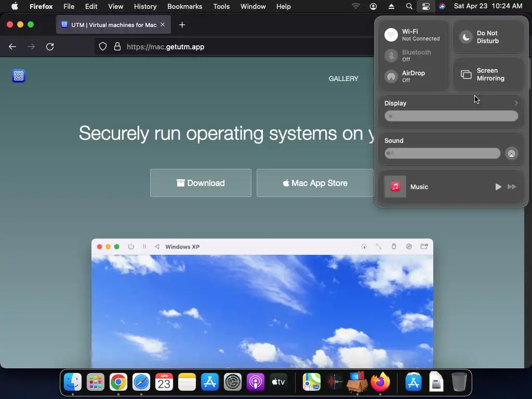The height and width of the screenshot is (399, 532).
Task: Open the Window menu
Action: coord(253,6)
